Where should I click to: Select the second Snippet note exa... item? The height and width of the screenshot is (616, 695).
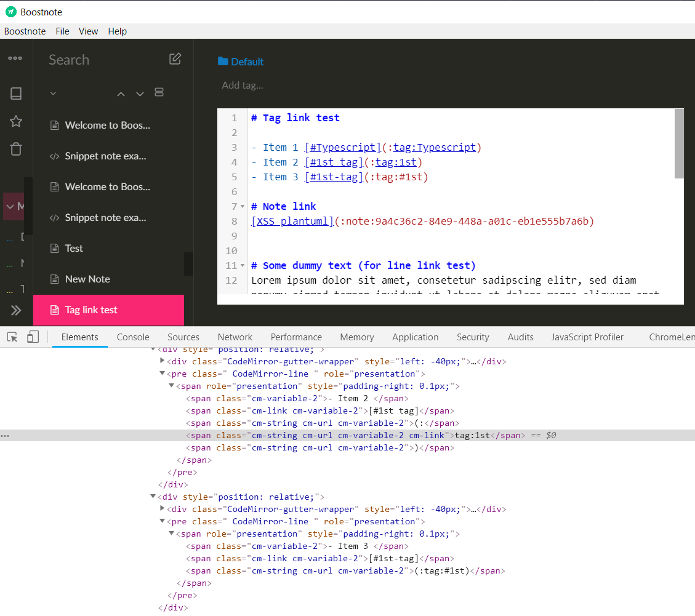pos(108,218)
